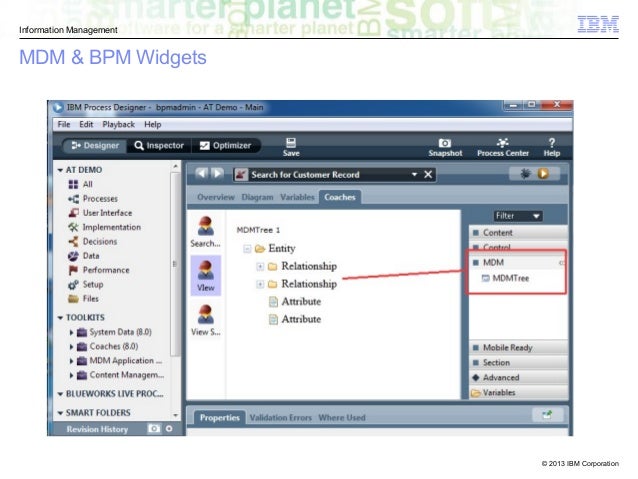Switch to the Variables tab
Viewport: 638px width, 479px height.
[x=297, y=197]
